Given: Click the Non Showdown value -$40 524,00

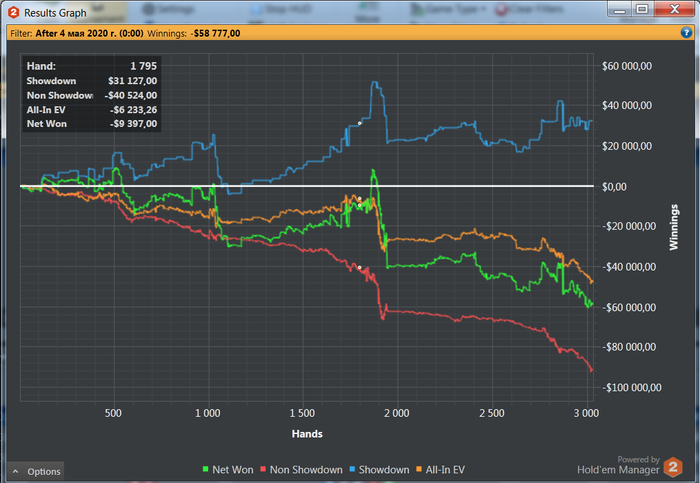Looking at the screenshot, I should click(130, 95).
